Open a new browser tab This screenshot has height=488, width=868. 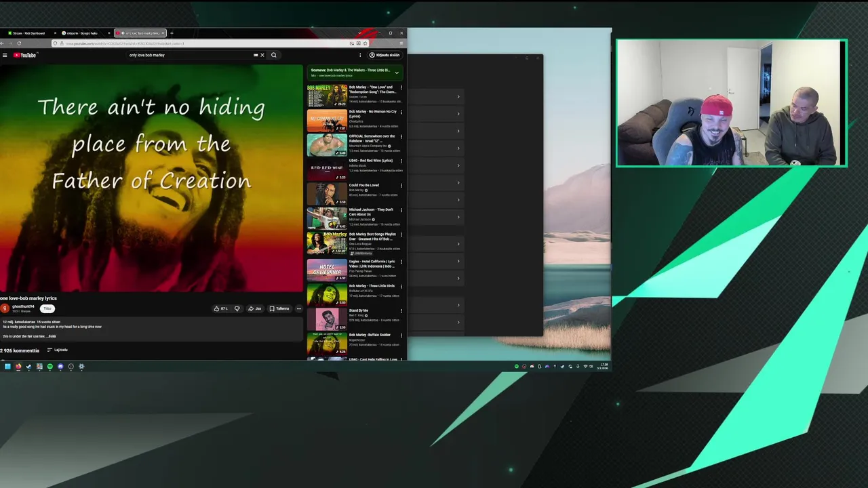pos(172,33)
